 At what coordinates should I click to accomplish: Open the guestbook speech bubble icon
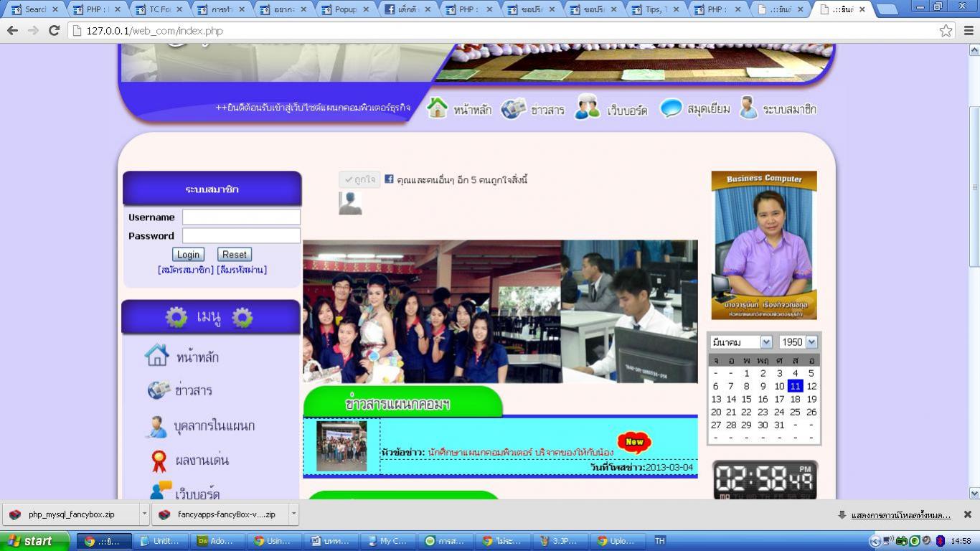click(671, 108)
